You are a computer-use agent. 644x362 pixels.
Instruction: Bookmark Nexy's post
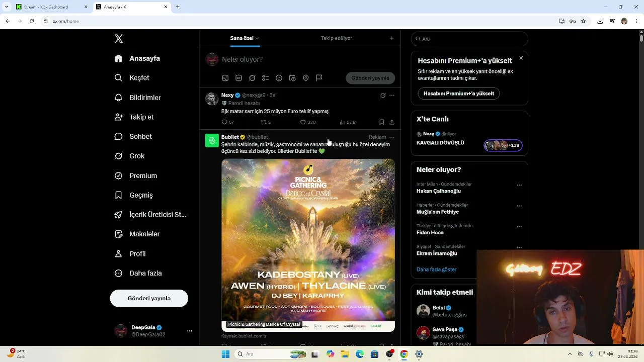pos(382,122)
